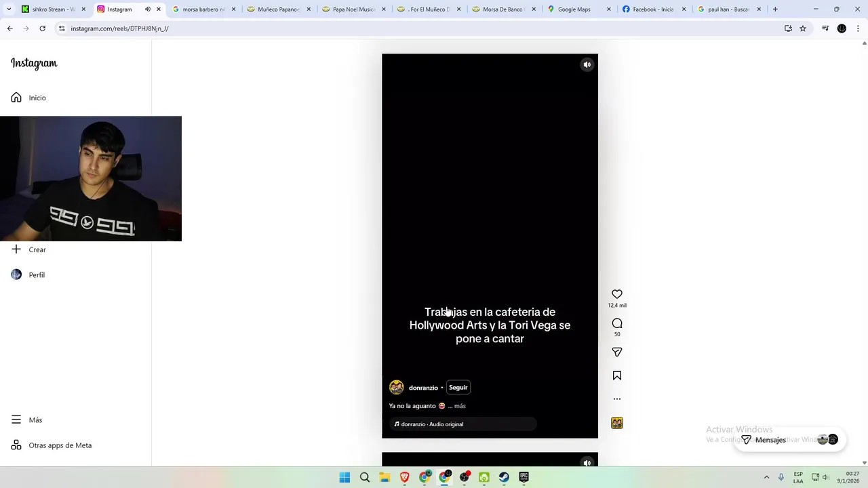The height and width of the screenshot is (488, 868).
Task: Open the Más menu in sidebar
Action: [x=27, y=420]
